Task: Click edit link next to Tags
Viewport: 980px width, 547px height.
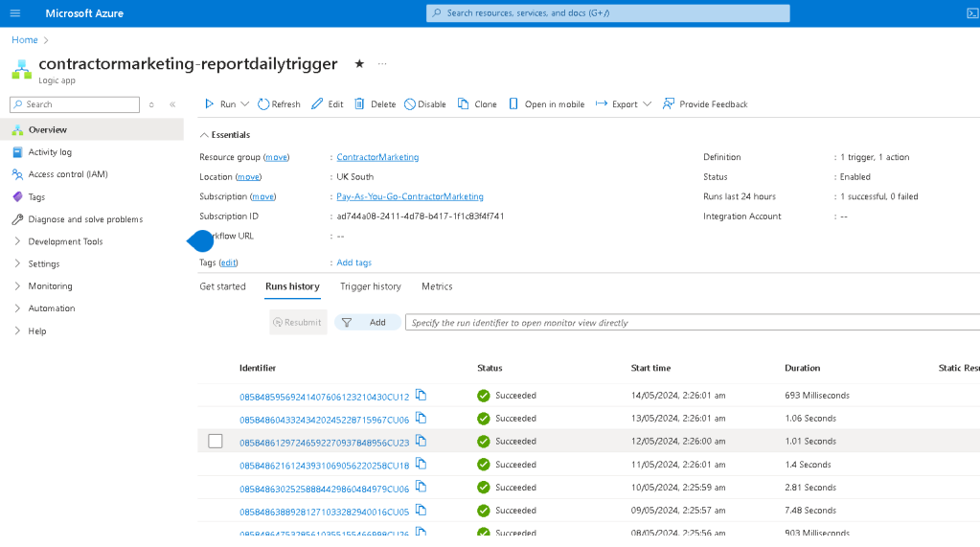Action: pyautogui.click(x=228, y=262)
